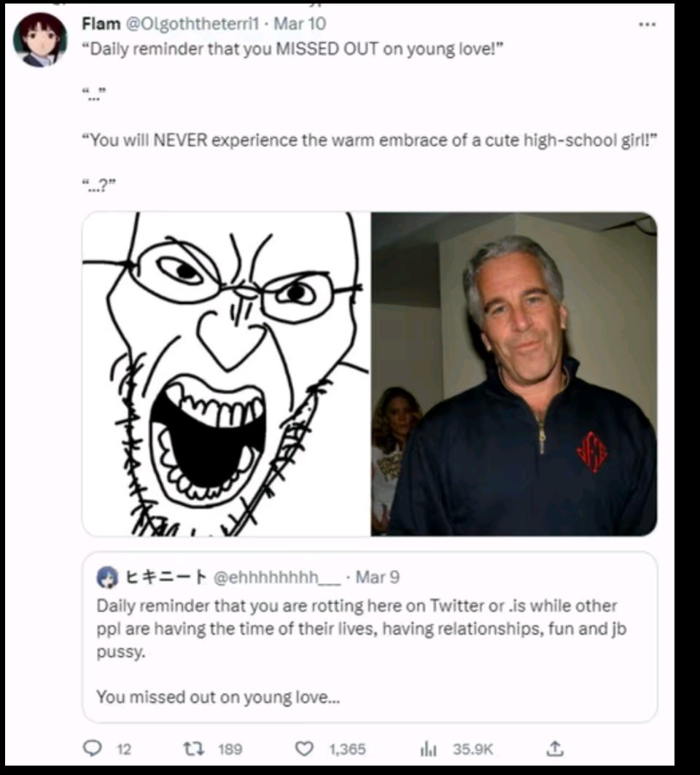Screen dimensions: 700x775
Task: Click the ヒキニート quoted author name
Action: point(166,577)
